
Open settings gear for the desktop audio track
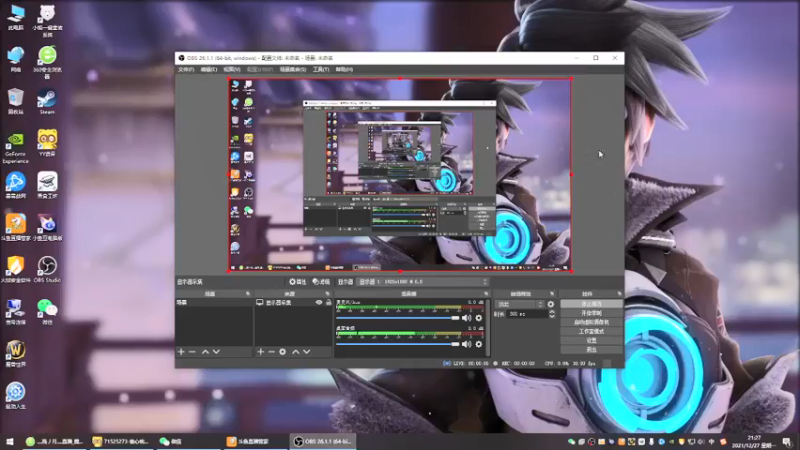point(479,344)
